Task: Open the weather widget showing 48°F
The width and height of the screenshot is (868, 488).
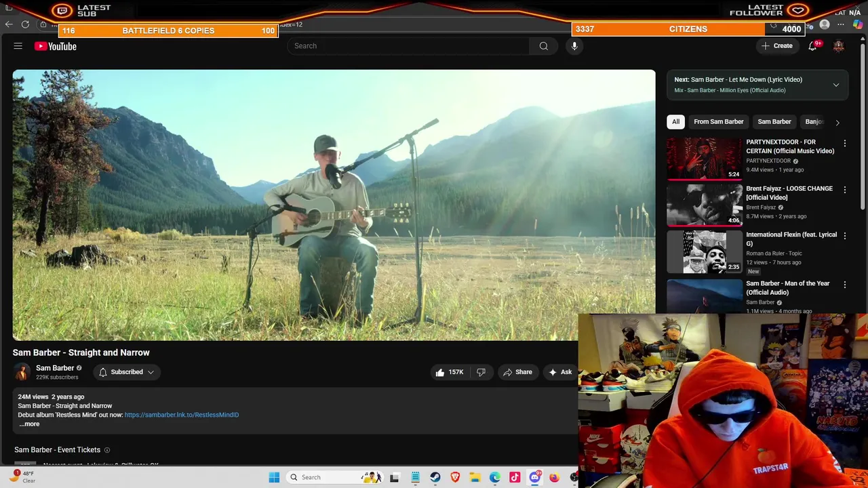Action: coord(22,476)
